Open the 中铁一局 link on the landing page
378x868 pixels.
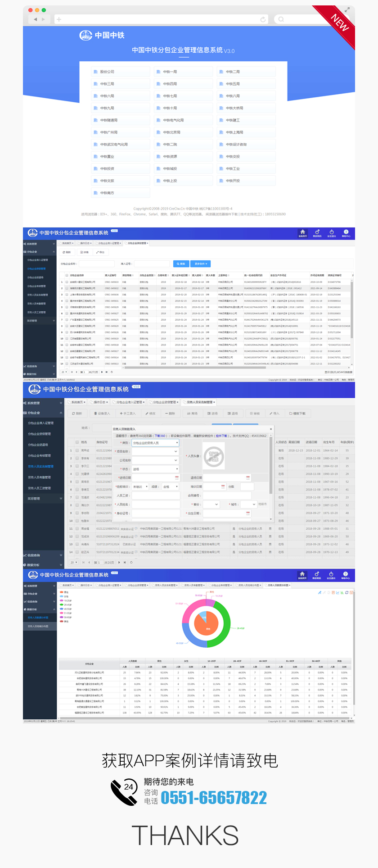tap(184, 72)
